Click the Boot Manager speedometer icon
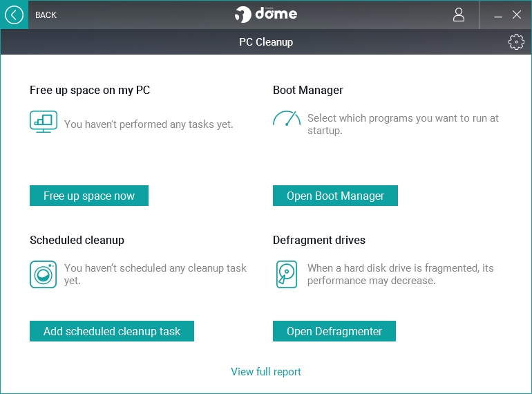This screenshot has width=532, height=394. [287, 118]
